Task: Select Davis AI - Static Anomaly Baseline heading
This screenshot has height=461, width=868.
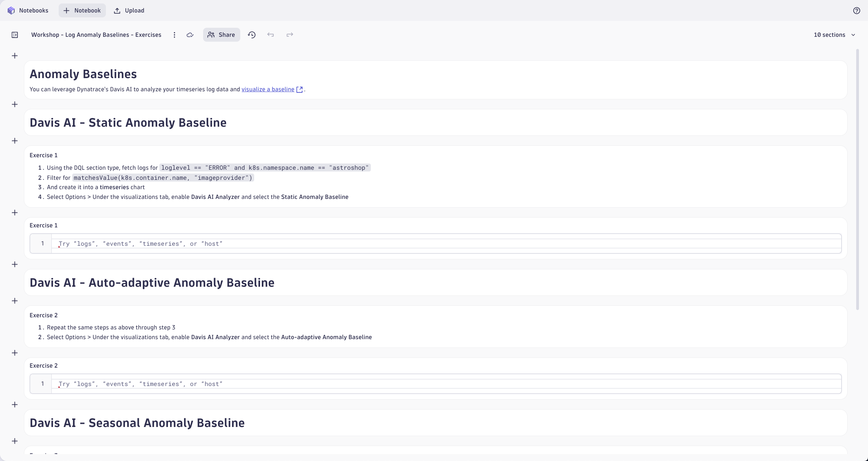Action: (x=128, y=123)
